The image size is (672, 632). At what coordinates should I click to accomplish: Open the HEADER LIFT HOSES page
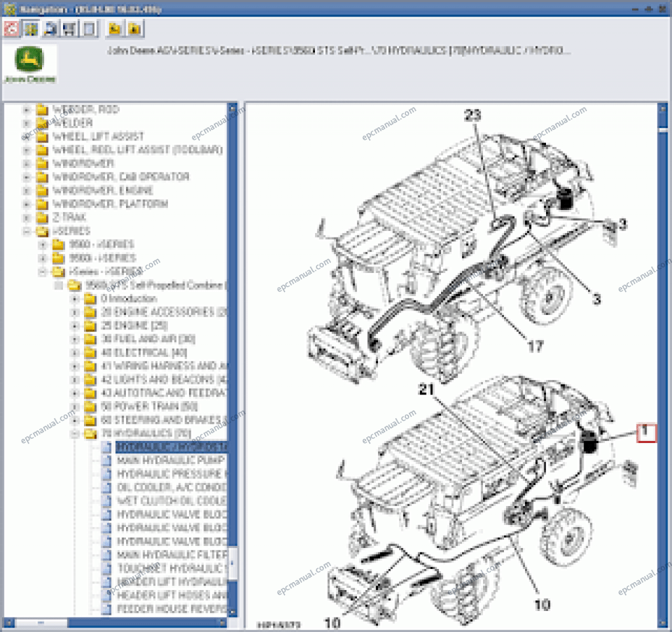(x=172, y=595)
